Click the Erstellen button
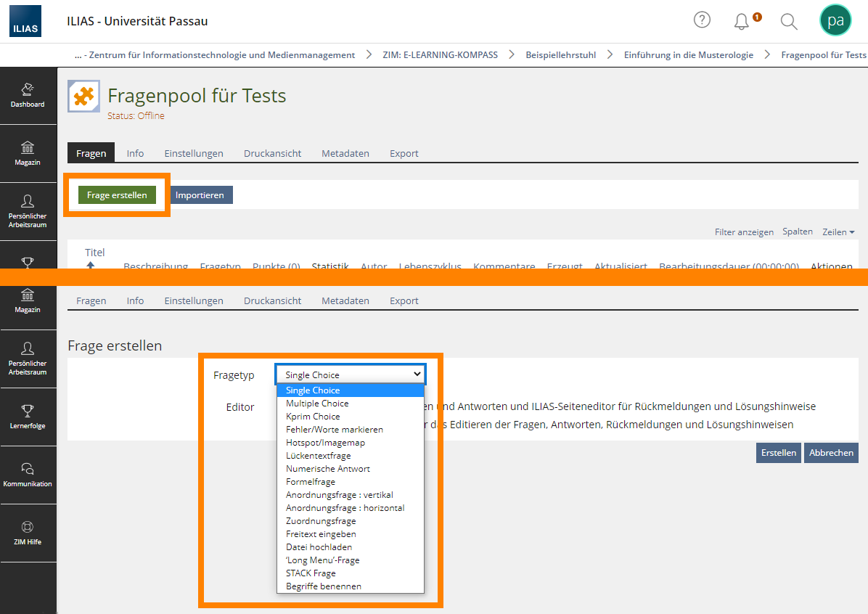The image size is (868, 614). [x=778, y=453]
